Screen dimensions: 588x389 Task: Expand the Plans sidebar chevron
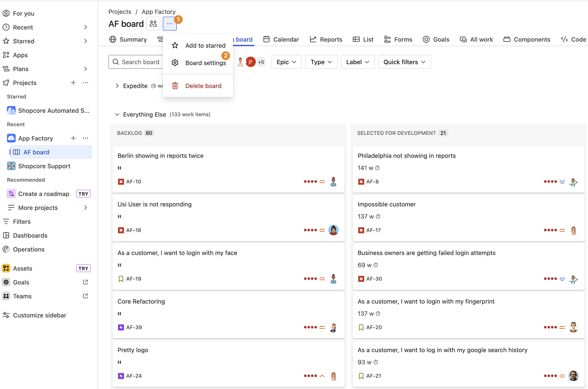point(86,69)
